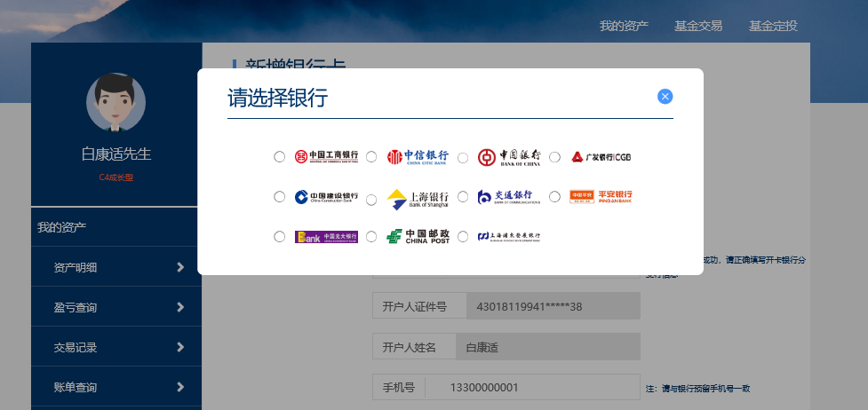Expand the 盈亏查询 chevron arrow
This screenshot has width=868, height=410.
point(180,307)
